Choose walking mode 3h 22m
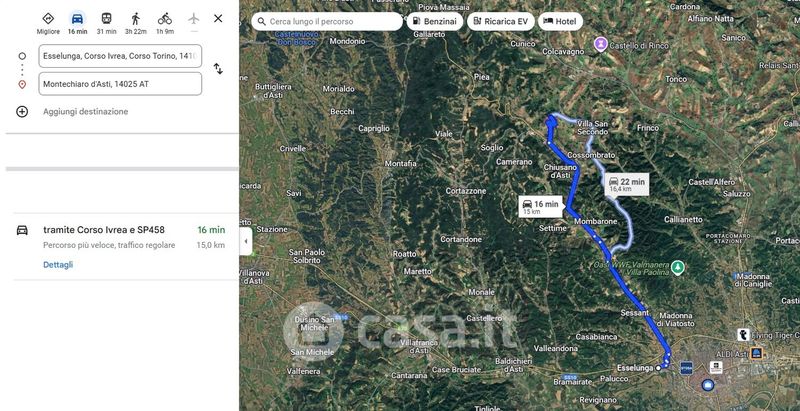This screenshot has height=411, width=800. pos(136,19)
